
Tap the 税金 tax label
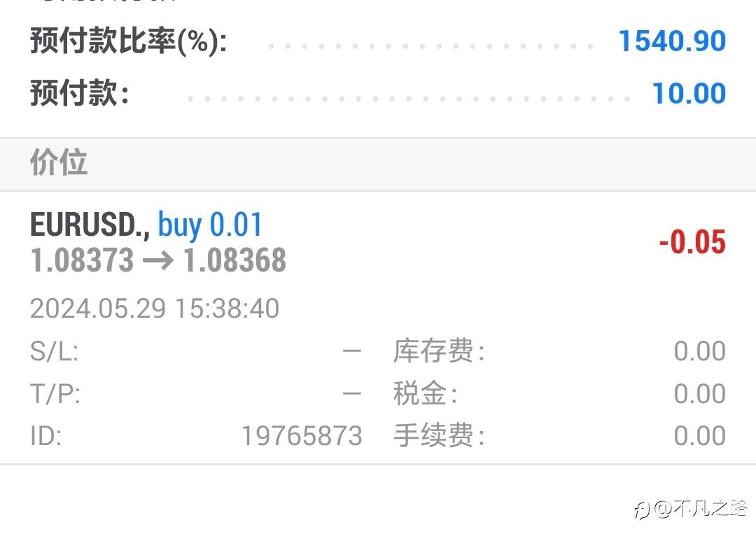point(426,393)
